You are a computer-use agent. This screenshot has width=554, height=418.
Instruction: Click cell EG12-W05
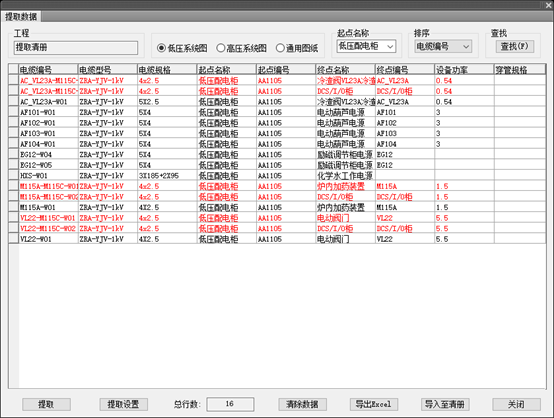[48, 165]
